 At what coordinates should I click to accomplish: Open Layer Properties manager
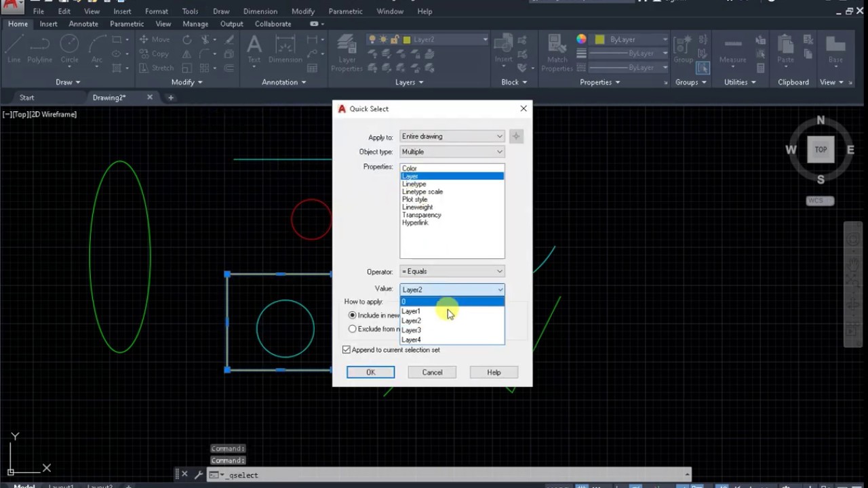click(347, 53)
